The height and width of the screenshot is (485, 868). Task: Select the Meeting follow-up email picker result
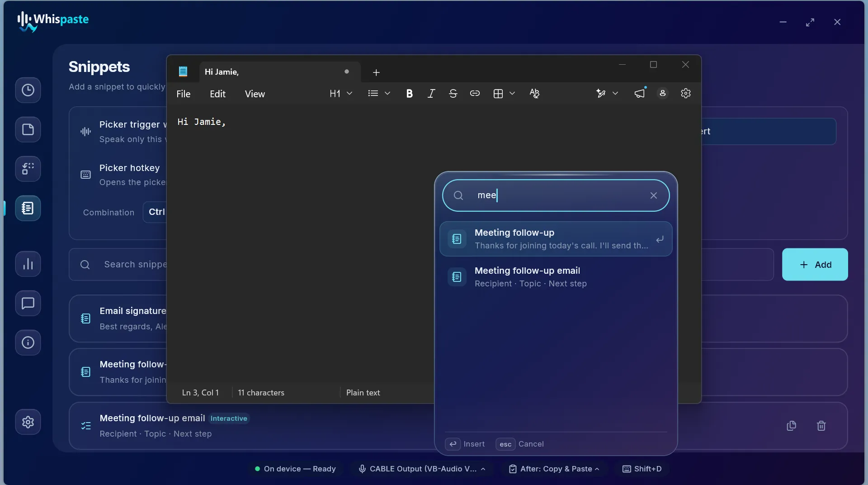556,277
